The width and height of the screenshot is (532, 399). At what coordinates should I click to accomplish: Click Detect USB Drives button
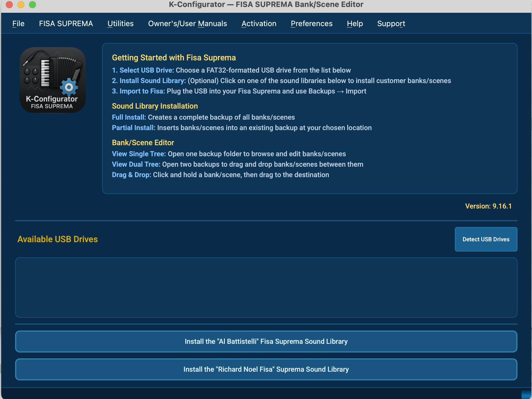click(486, 239)
